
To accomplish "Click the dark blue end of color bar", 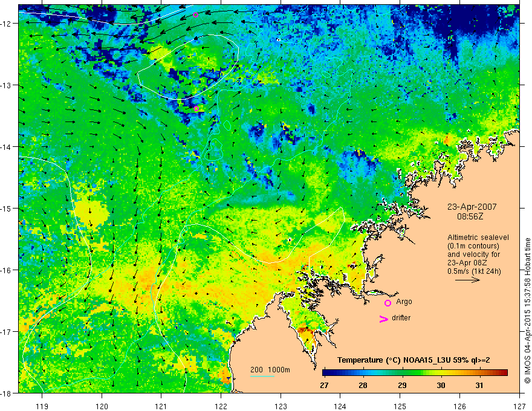I will click(326, 373).
